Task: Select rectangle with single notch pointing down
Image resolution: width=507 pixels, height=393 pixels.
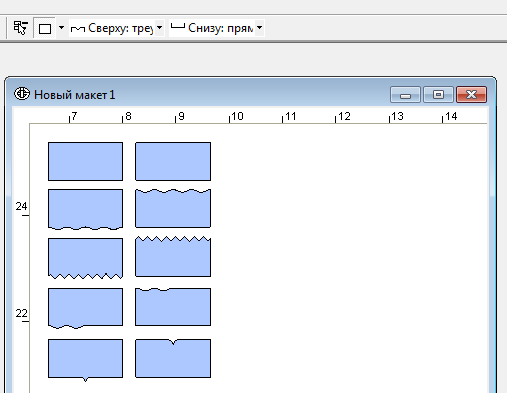Action: 85,360
